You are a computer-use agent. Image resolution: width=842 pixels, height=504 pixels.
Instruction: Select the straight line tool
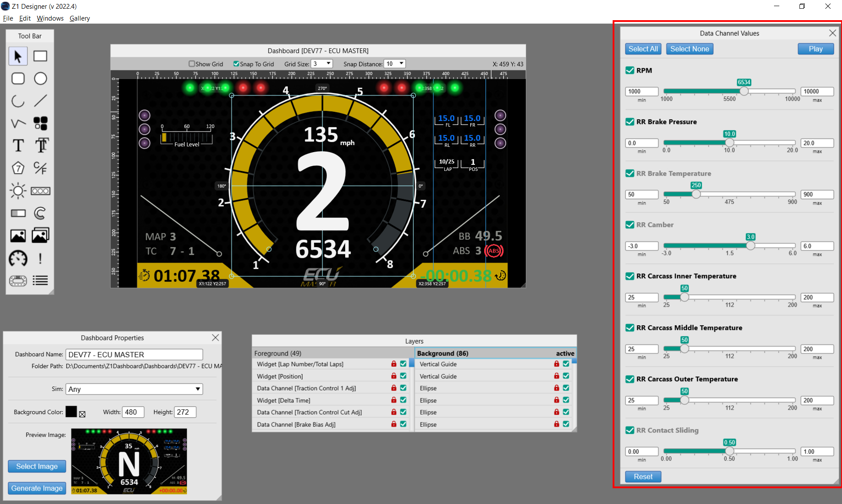(x=40, y=101)
